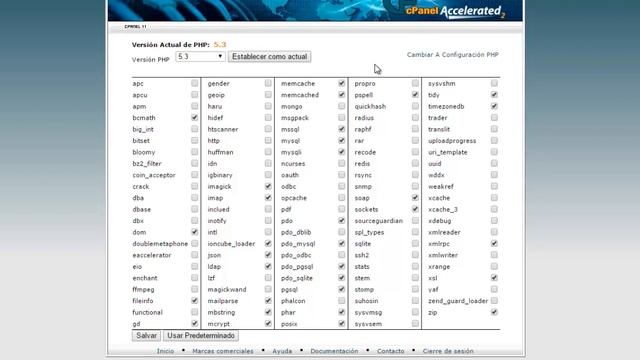Image resolution: width=640 pixels, height=360 pixels.
Task: Uncheck the timezonedb checkbox
Action: (494, 106)
